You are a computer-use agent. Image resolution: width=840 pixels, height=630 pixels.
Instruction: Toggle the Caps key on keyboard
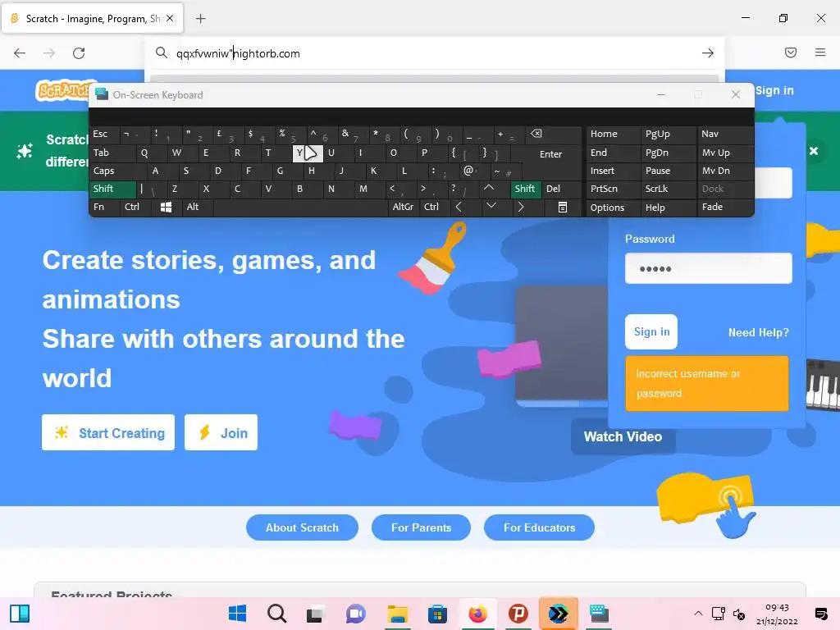[x=118, y=171]
